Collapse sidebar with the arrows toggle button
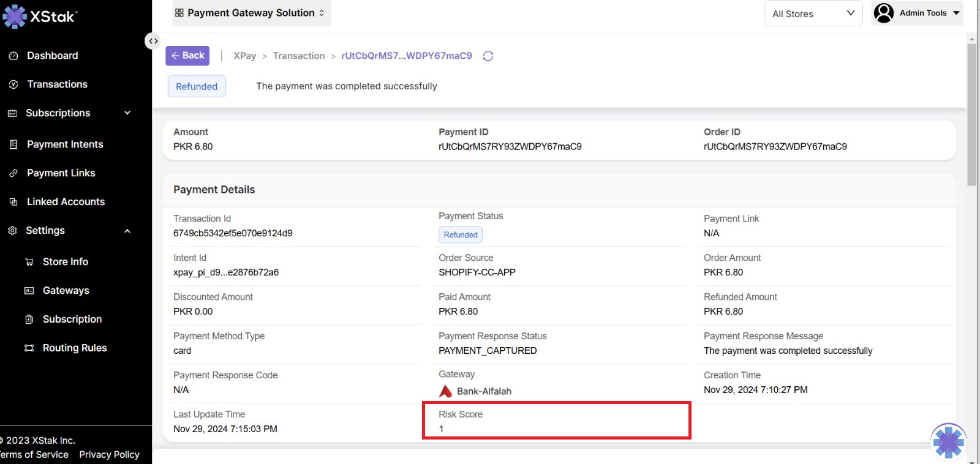 click(153, 41)
